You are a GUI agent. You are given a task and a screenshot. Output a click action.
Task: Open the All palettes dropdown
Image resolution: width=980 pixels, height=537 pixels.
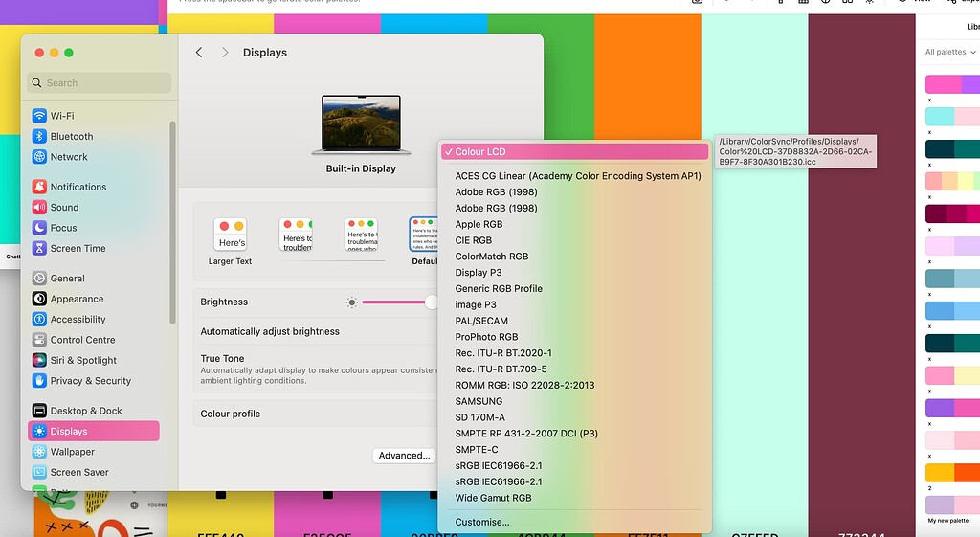950,52
